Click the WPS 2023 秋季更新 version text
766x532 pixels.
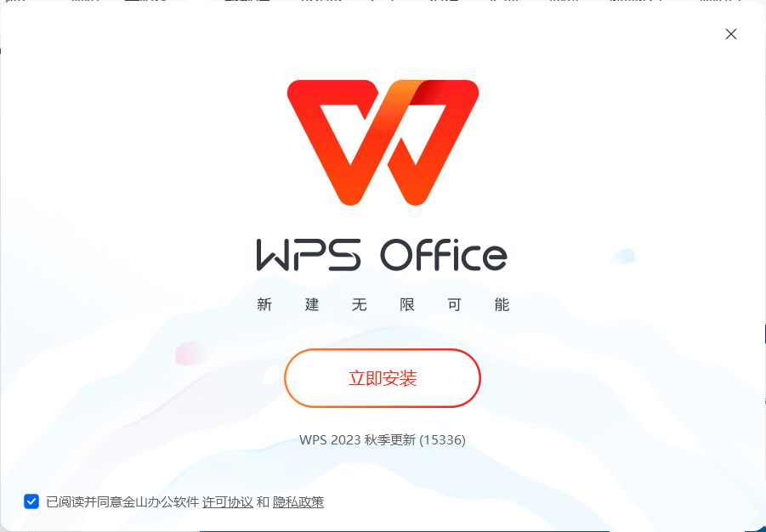pyautogui.click(x=358, y=439)
